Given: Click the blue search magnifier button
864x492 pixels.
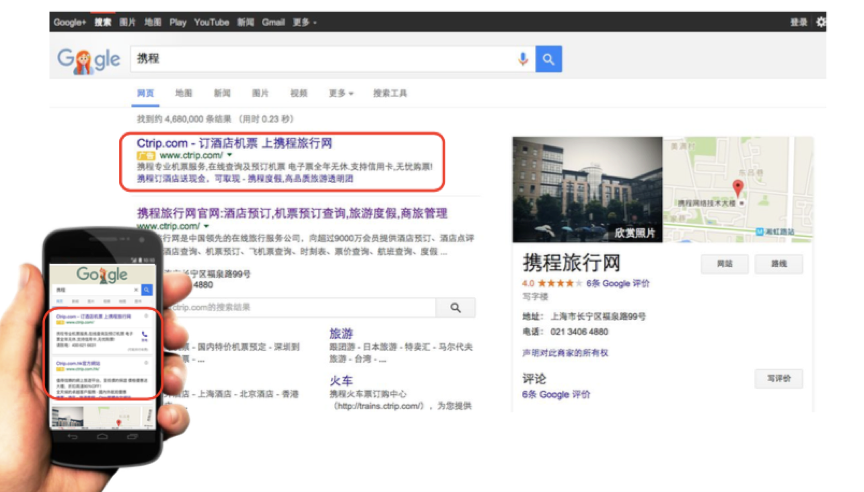Looking at the screenshot, I should coord(548,59).
